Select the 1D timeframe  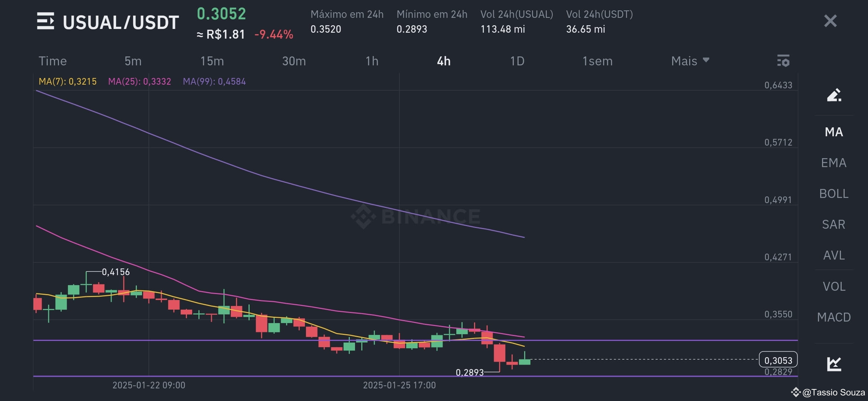point(517,61)
